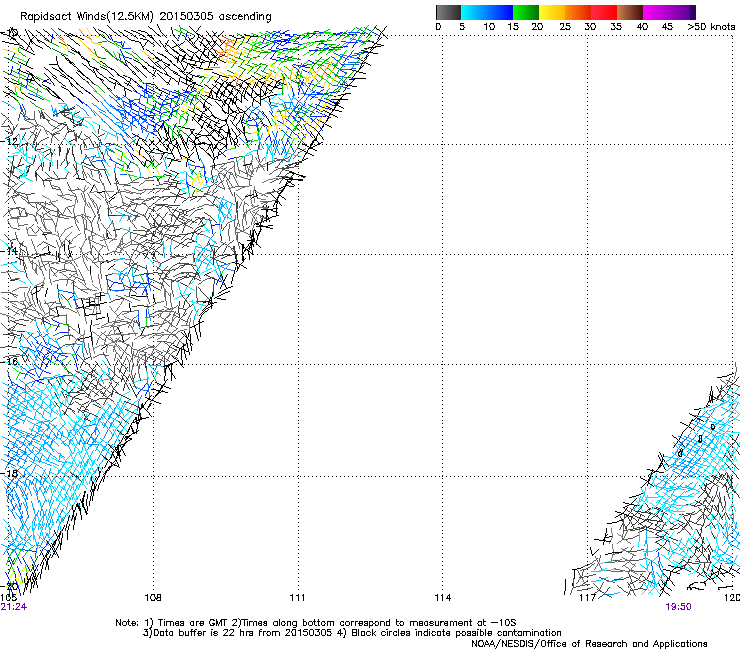Click the latitude label '-12'
This screenshot has height=650, width=740.
[11, 141]
